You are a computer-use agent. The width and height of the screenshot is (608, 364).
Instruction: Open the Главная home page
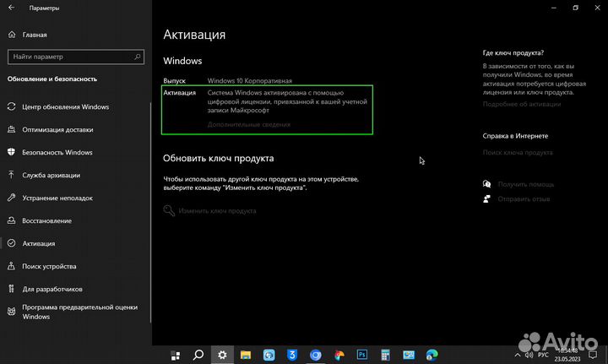click(x=35, y=35)
